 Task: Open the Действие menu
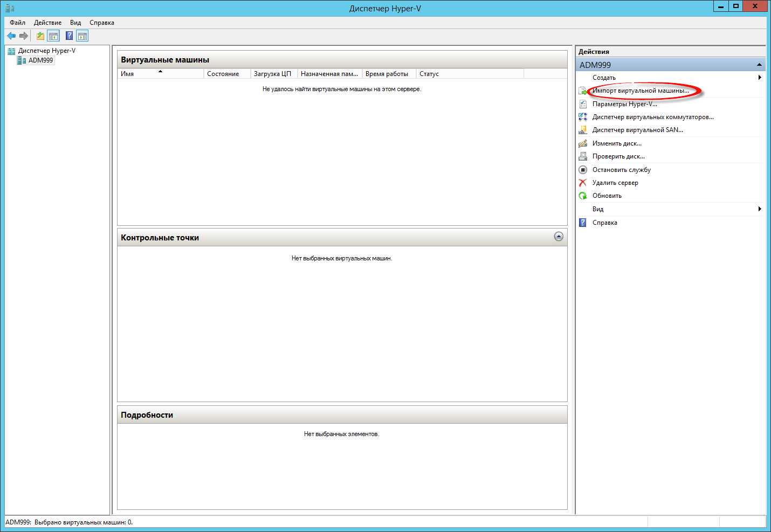click(x=47, y=23)
